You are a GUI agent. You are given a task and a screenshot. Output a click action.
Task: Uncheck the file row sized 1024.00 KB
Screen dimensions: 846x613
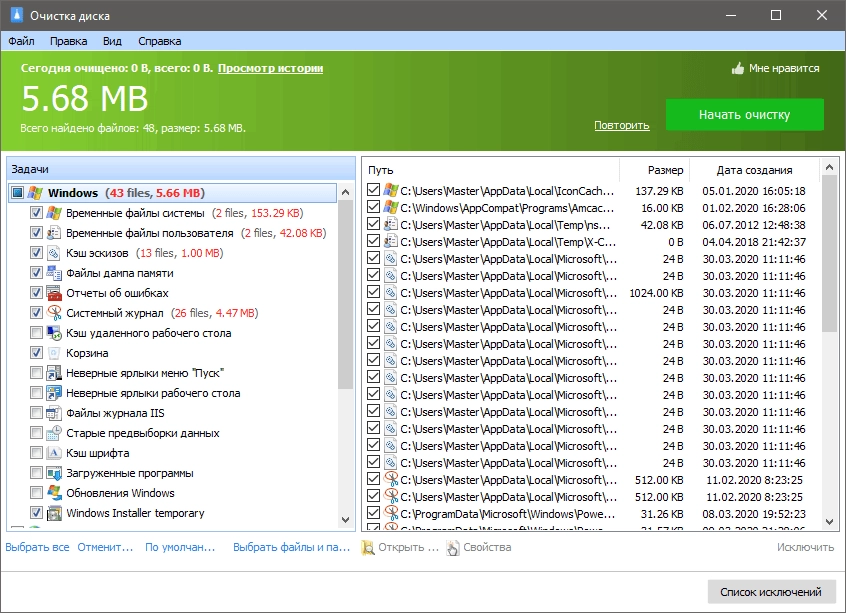tap(373, 292)
